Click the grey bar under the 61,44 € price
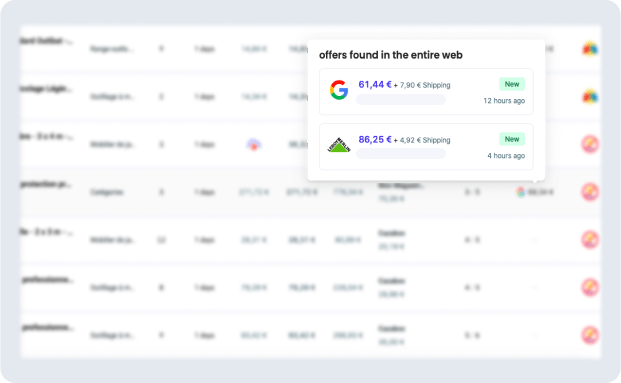 [401, 99]
